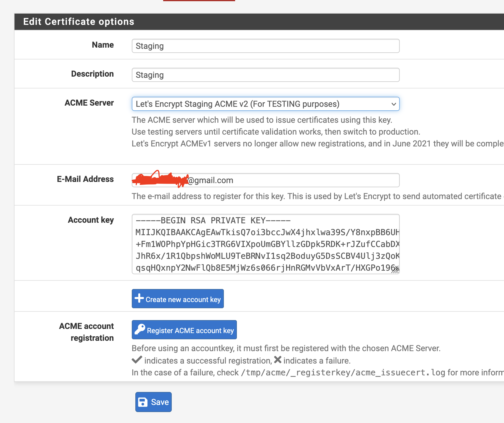504x423 pixels.
Task: Click the Description field containing Staging
Action: 265,75
